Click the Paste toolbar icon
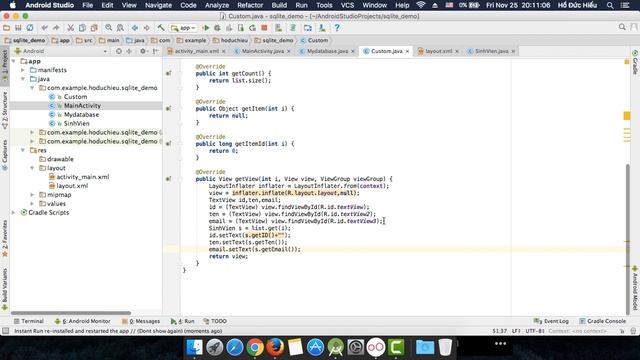 94,28
